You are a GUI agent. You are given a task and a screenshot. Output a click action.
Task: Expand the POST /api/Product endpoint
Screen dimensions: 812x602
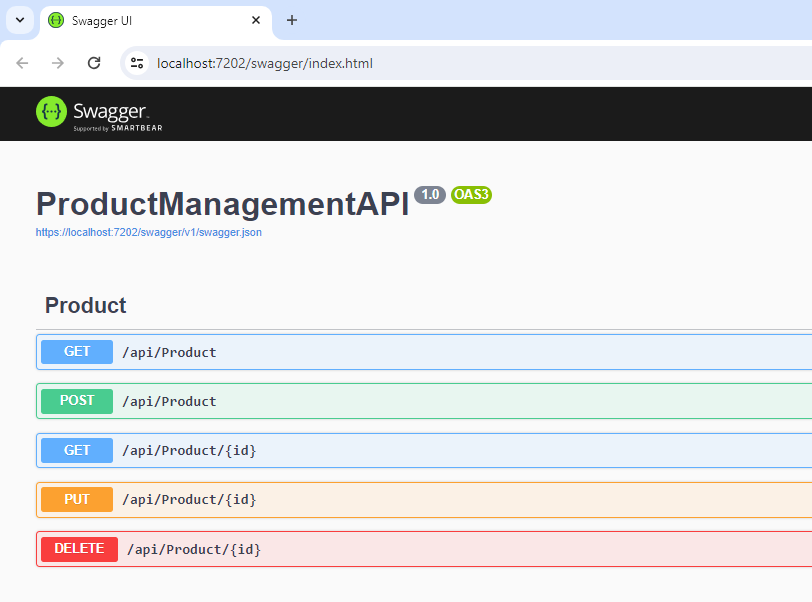point(424,402)
